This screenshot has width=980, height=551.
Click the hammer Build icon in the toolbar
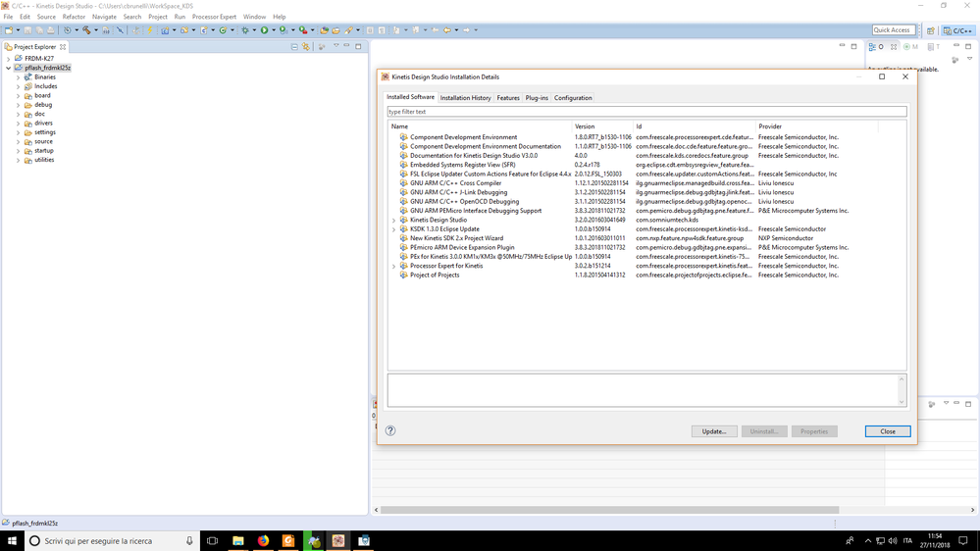tap(86, 30)
